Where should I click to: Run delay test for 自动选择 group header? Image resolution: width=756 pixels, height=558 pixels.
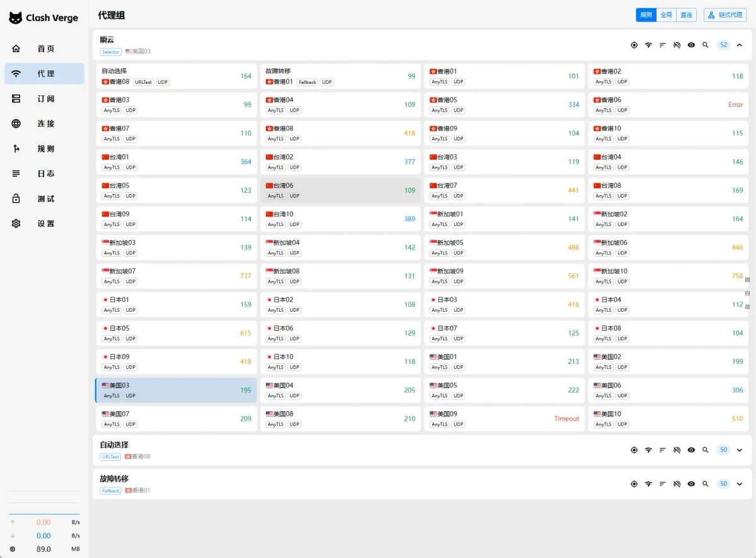coord(649,450)
